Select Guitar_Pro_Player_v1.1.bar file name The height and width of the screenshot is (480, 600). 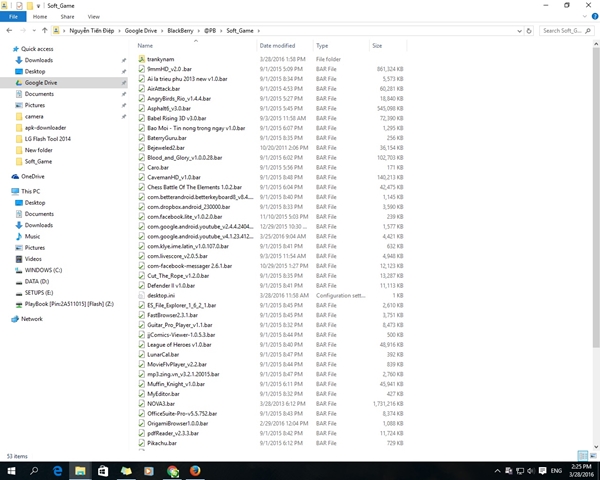point(179,325)
